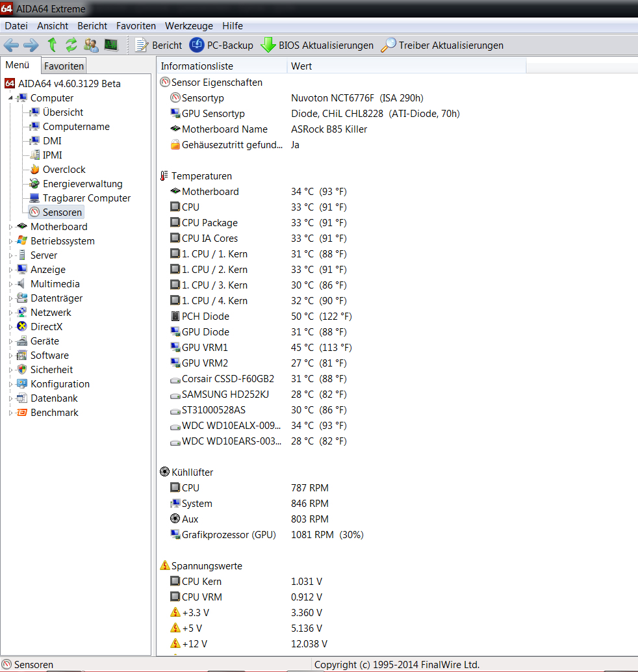Expand the Datenträger tree node
This screenshot has height=672, width=638.
click(10, 298)
